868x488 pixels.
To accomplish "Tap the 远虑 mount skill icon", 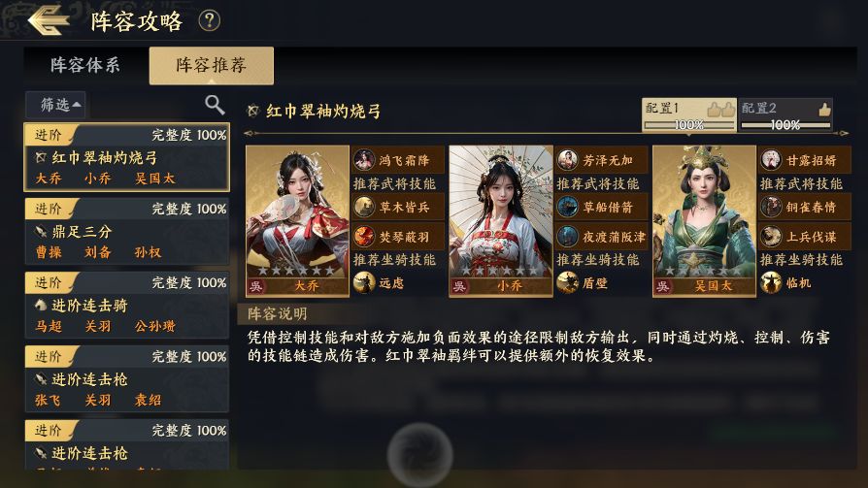I will pyautogui.click(x=364, y=282).
